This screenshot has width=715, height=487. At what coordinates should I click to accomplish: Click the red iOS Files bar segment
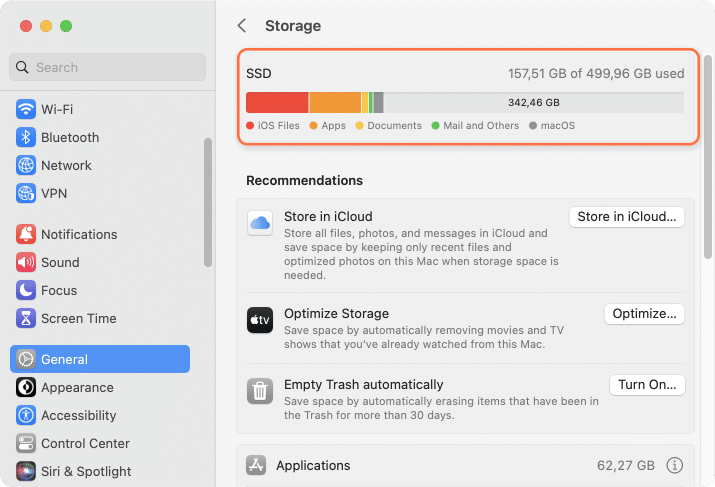coord(277,103)
